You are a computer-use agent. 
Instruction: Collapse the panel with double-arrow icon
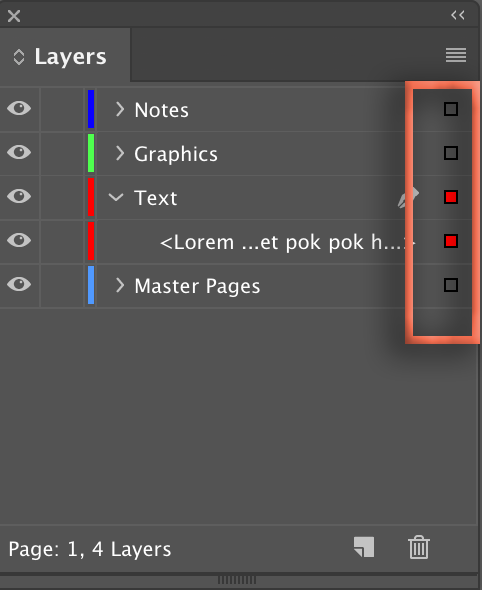(458, 15)
